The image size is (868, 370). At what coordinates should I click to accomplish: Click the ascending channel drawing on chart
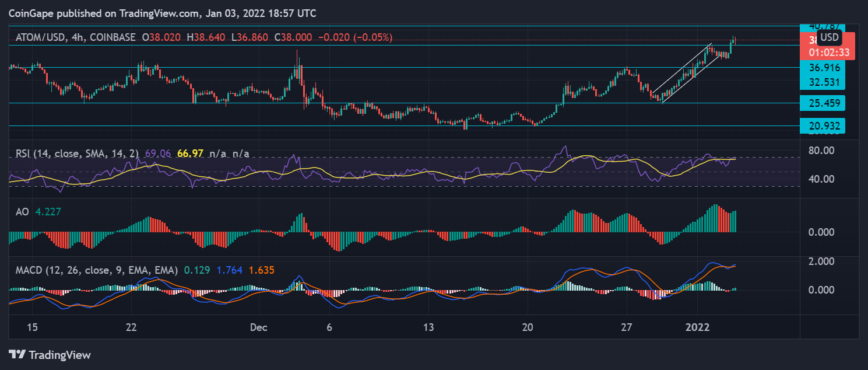tap(685, 73)
